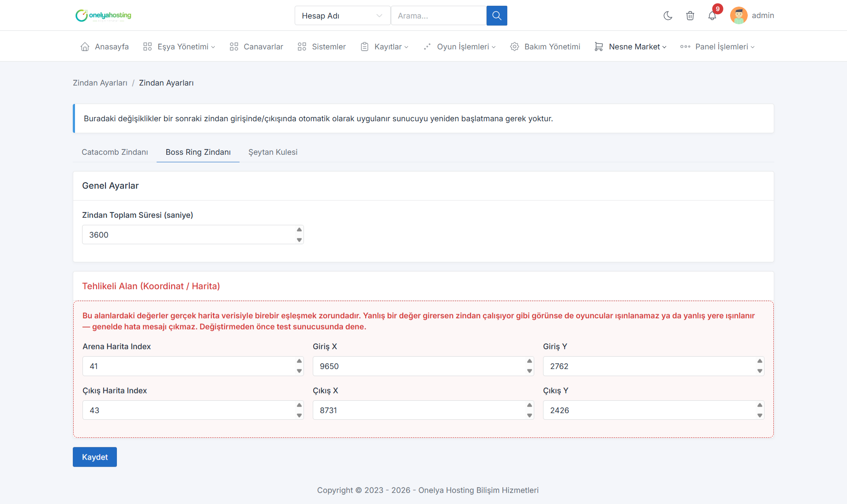Click the admin username
Viewport: 847px width, 504px height.
(x=763, y=15)
